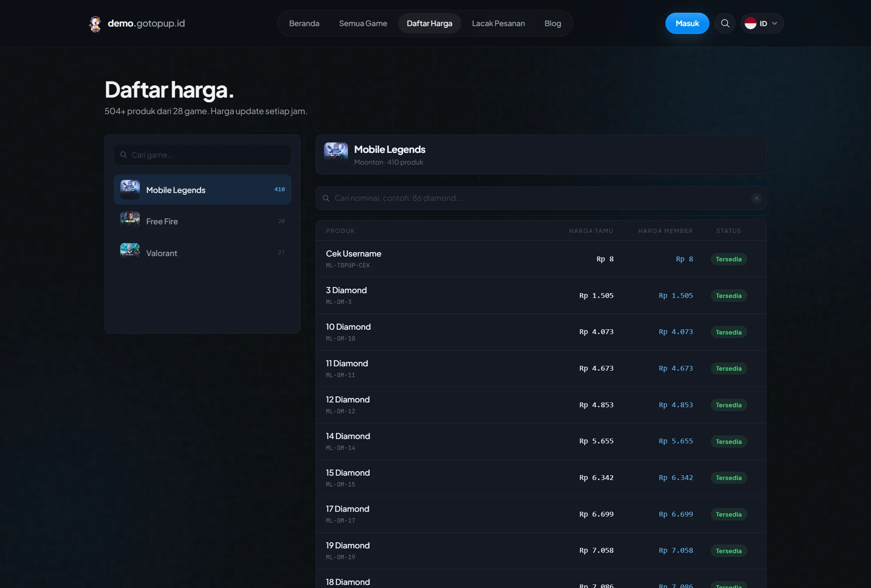This screenshot has height=588, width=871.
Task: Click guest price Rp 7.058
Action: click(596, 551)
